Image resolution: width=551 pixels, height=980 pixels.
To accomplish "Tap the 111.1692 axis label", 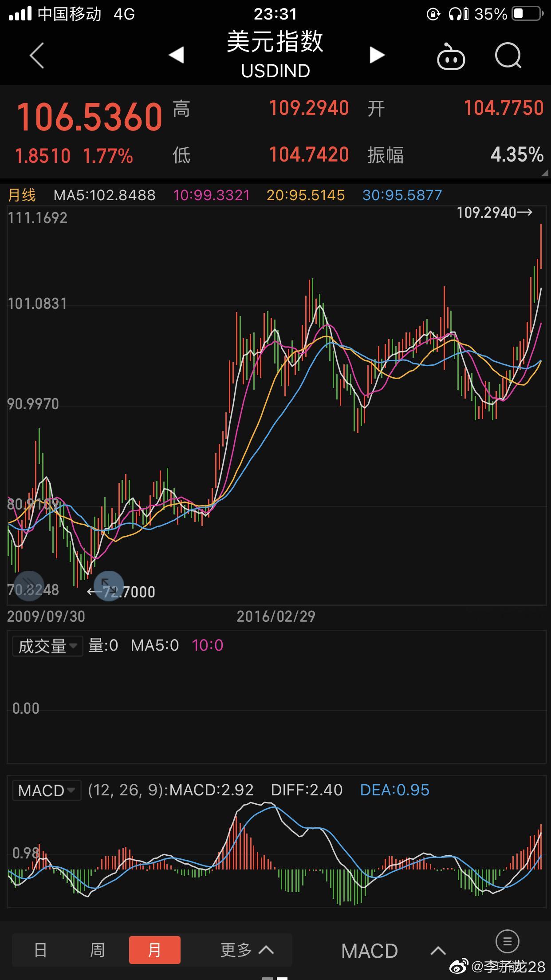I will coord(38,218).
